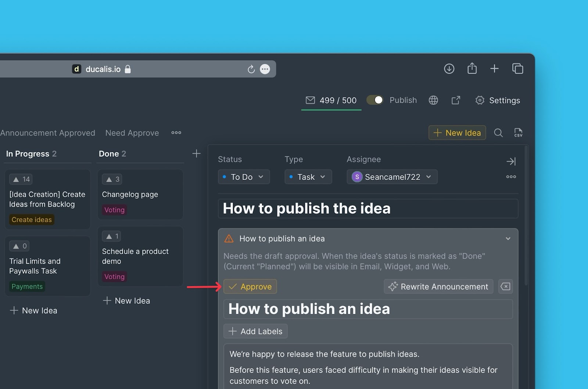This screenshot has height=389, width=588.
Task: Add a new board column
Action: 197,154
